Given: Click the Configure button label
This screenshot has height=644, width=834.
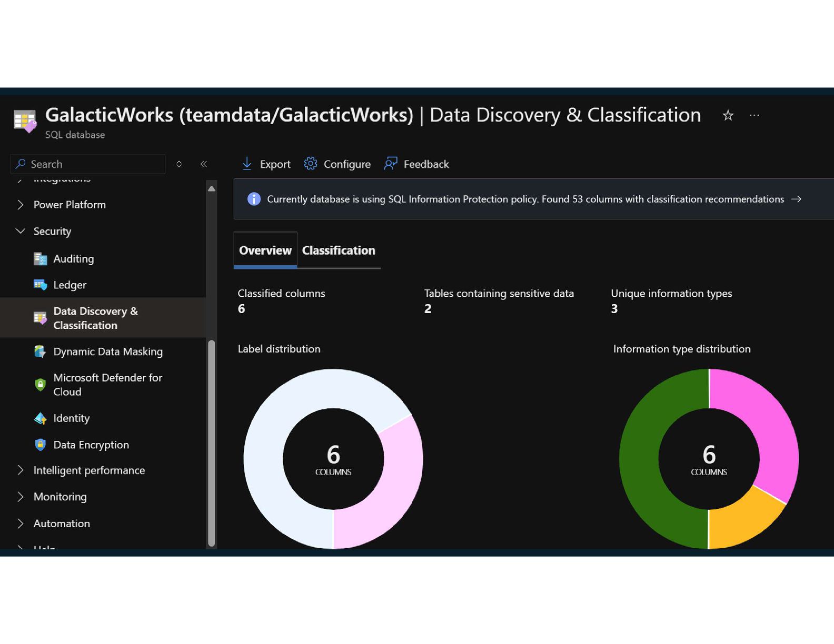Looking at the screenshot, I should pyautogui.click(x=347, y=164).
